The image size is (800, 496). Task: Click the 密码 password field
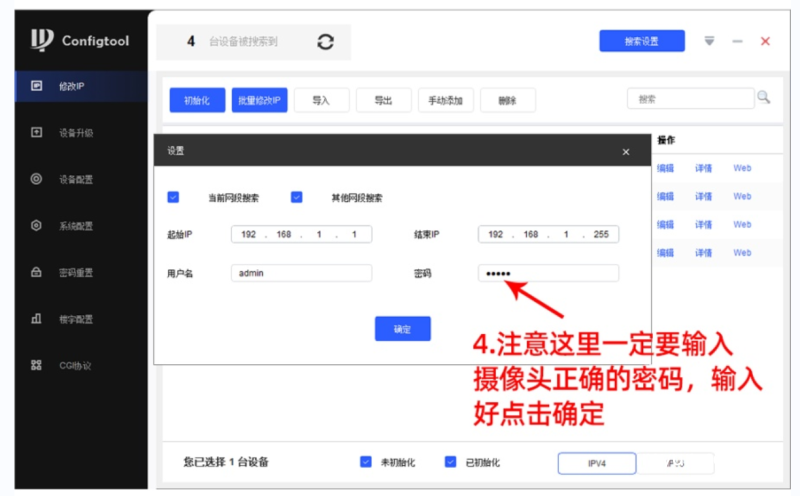tap(548, 273)
